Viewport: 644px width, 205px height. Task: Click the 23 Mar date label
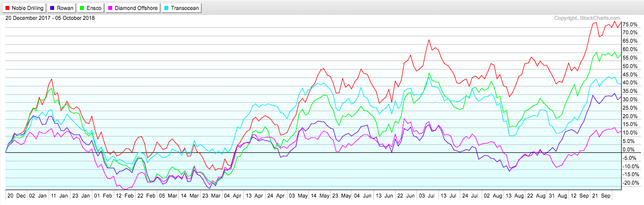[212, 196]
